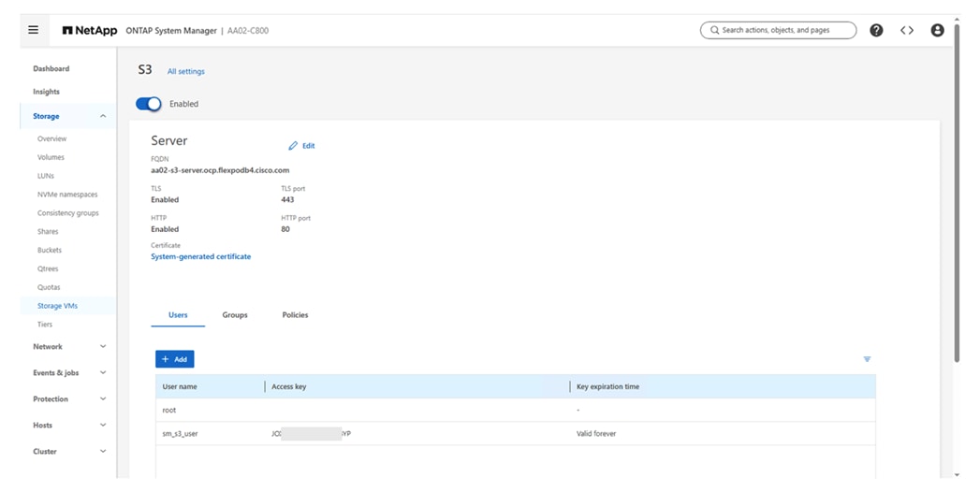Click the Add user button
The height and width of the screenshot is (492, 980).
point(175,359)
